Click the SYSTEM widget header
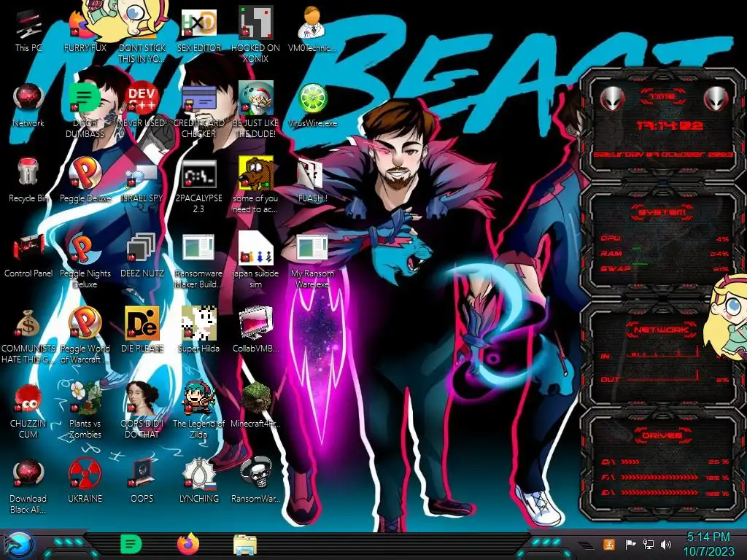This screenshot has height=560, width=747. tap(662, 212)
